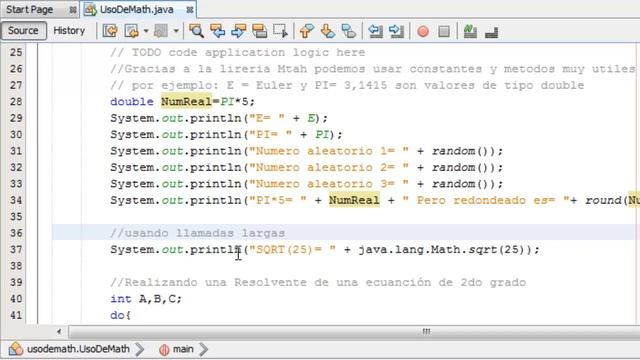Switch to the Source view
The width and height of the screenshot is (640, 360).
[24, 31]
